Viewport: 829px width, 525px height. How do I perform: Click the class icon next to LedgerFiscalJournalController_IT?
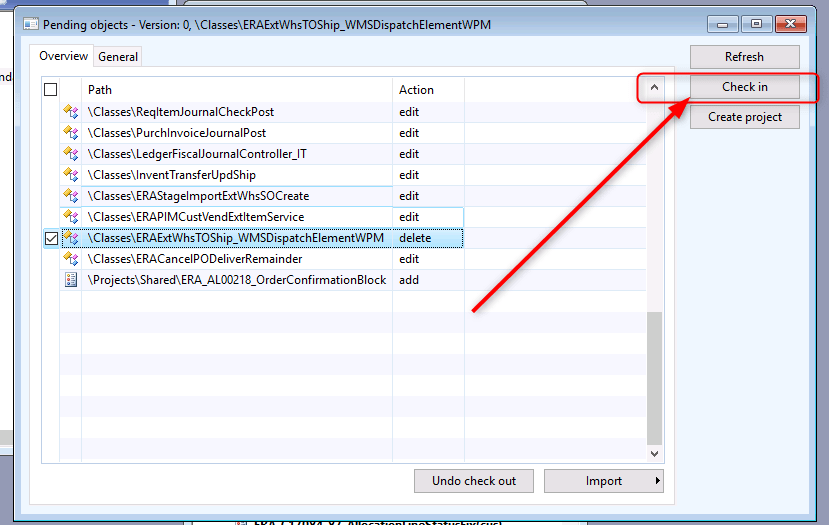[x=71, y=154]
